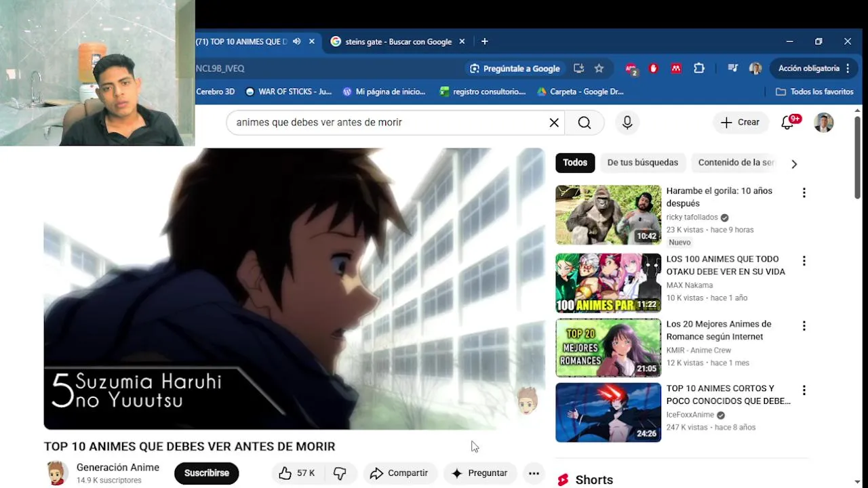Open Todos los favoritos folder
This screenshot has width=868, height=488.
pos(814,91)
